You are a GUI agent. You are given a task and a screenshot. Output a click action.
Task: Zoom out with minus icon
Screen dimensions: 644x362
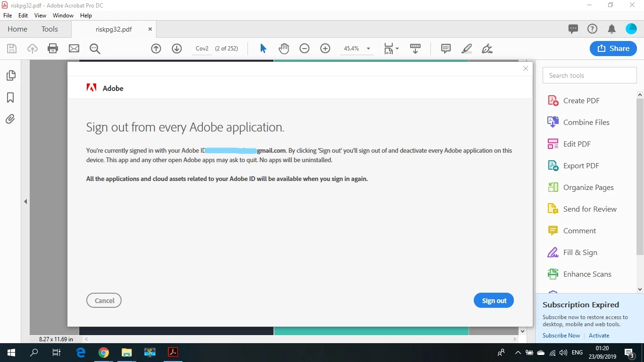tap(305, 49)
